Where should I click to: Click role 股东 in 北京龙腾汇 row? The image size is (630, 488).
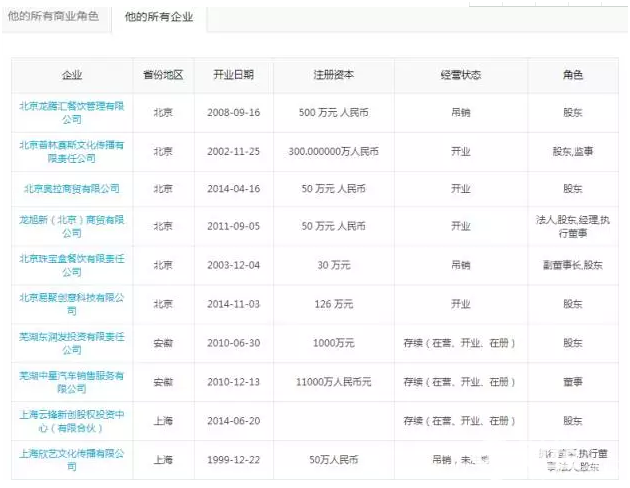pyautogui.click(x=573, y=112)
